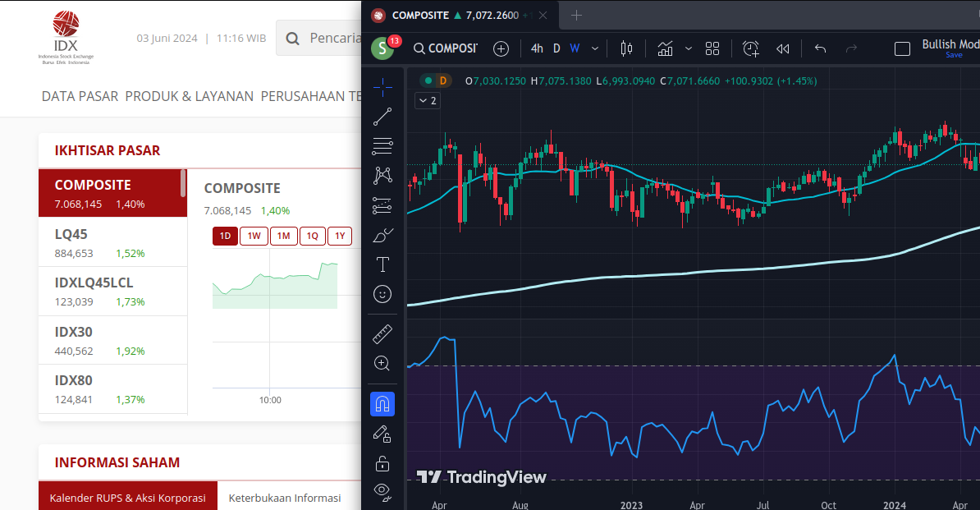Choose the 1W chart range
Image resolution: width=980 pixels, height=510 pixels.
pyautogui.click(x=254, y=236)
